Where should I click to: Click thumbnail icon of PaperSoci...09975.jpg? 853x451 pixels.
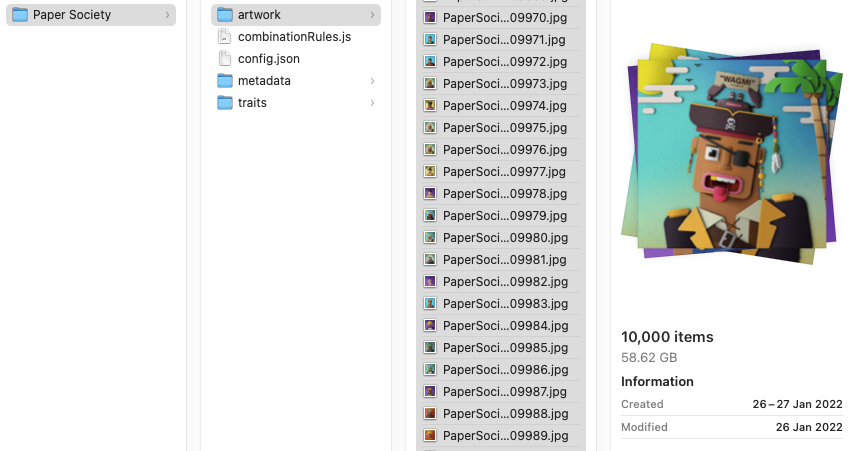pyautogui.click(x=430, y=127)
